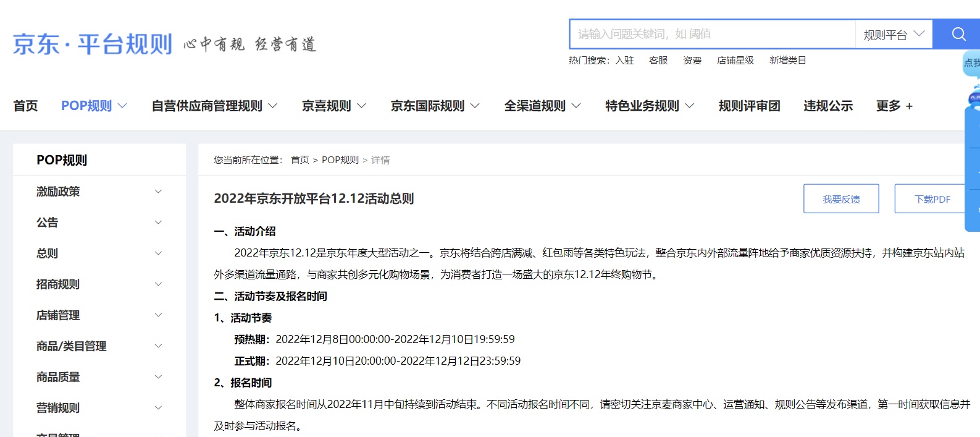The image size is (980, 437).
Task: Expand 招商规则 in the sidebar
Action: tap(99, 284)
